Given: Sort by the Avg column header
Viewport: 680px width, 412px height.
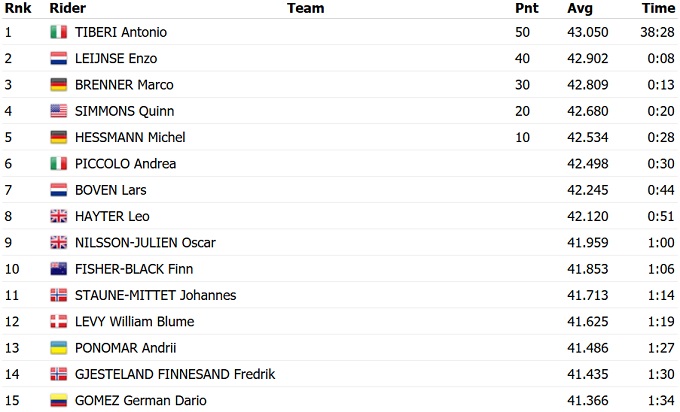Looking at the screenshot, I should pos(581,8).
